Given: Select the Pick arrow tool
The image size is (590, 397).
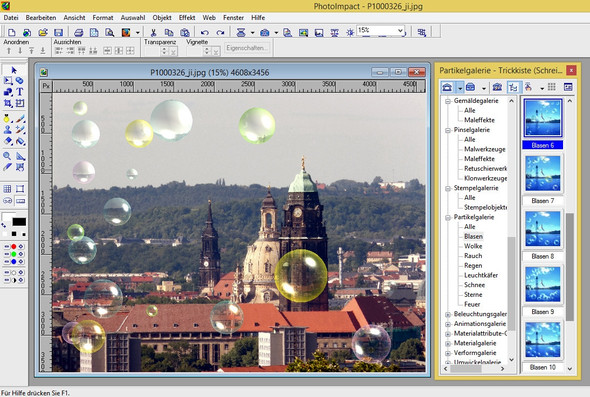Looking at the screenshot, I should point(14,70).
